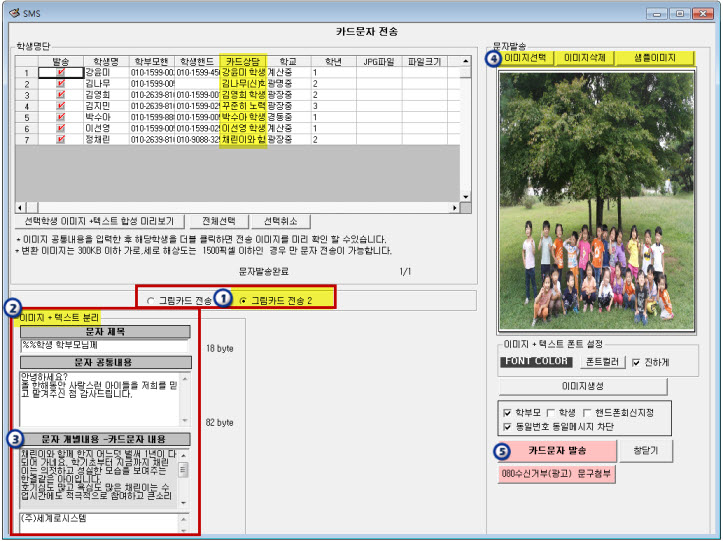Open the 샘플이미지 button
The width and height of the screenshot is (723, 541).
655,58
